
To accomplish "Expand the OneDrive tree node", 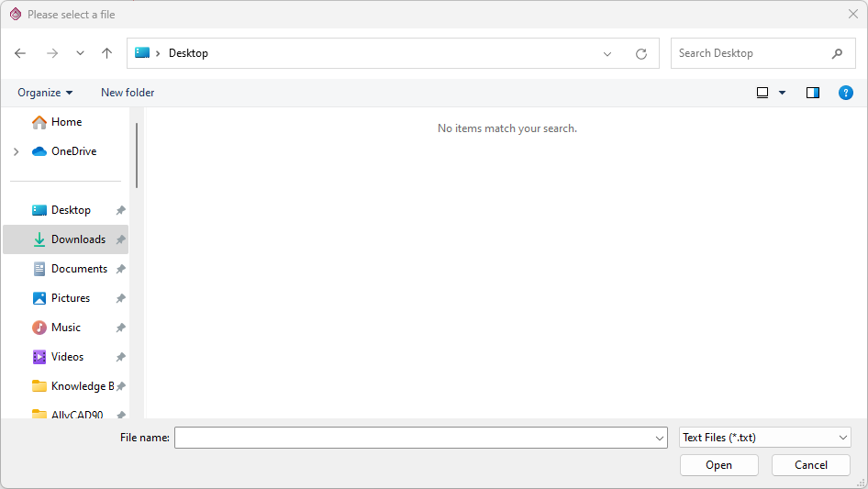I will coord(16,151).
